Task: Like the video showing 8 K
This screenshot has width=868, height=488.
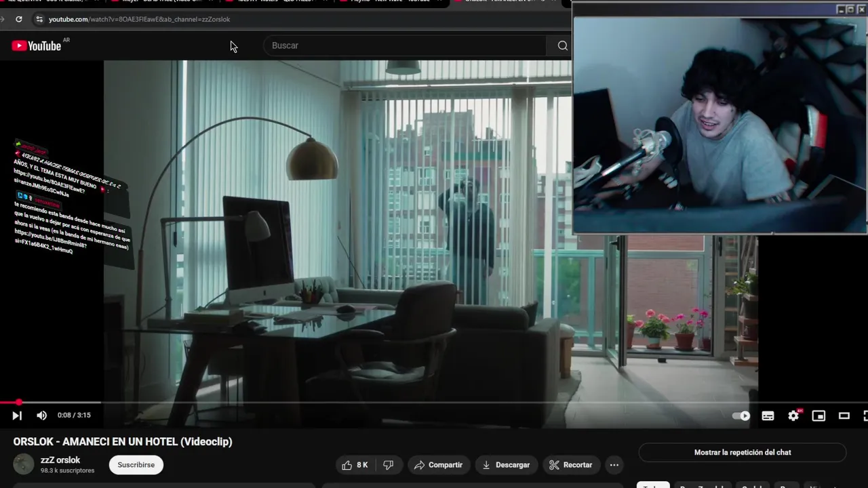Action: 355,465
